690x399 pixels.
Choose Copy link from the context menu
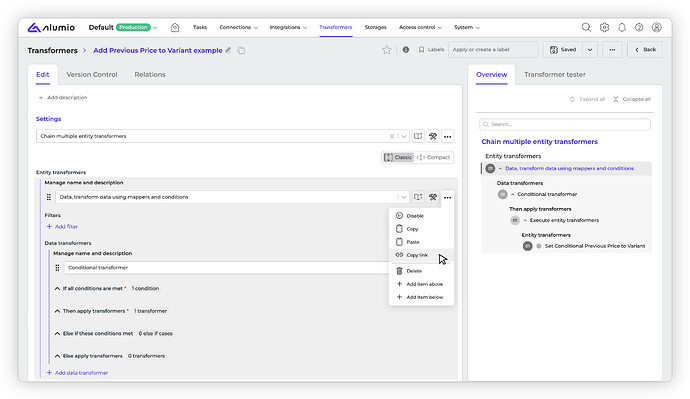point(421,255)
